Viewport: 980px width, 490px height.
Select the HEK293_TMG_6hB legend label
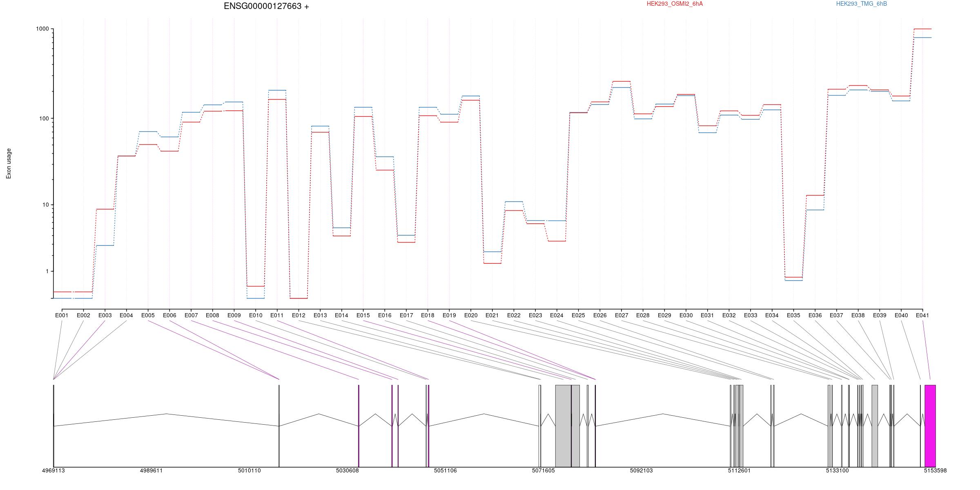(x=862, y=4)
